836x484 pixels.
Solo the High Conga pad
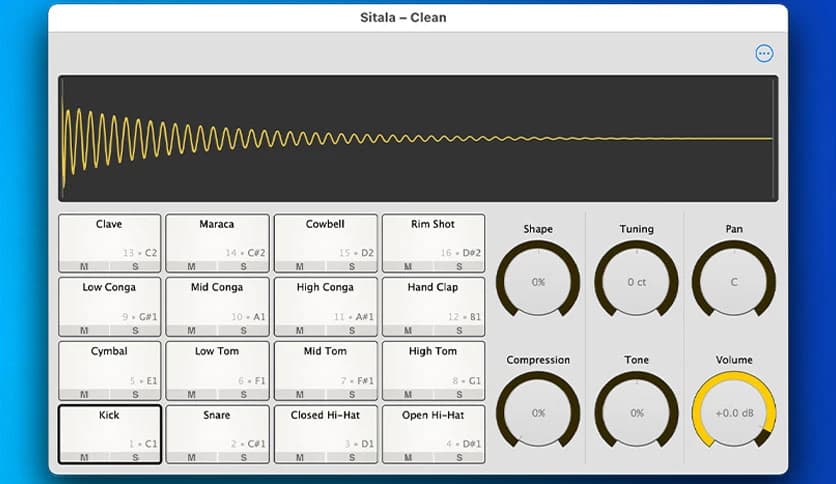351,330
